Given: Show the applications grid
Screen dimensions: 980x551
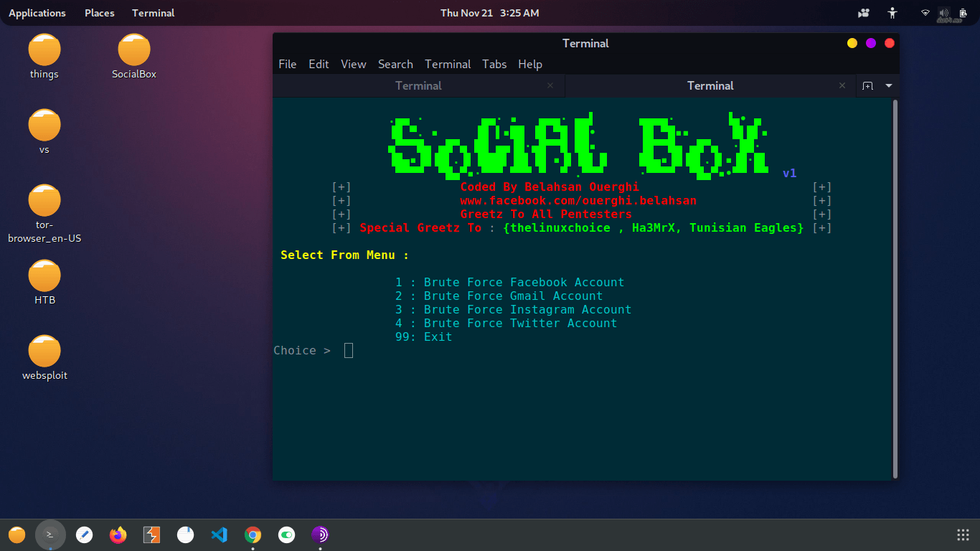Looking at the screenshot, I should (963, 534).
